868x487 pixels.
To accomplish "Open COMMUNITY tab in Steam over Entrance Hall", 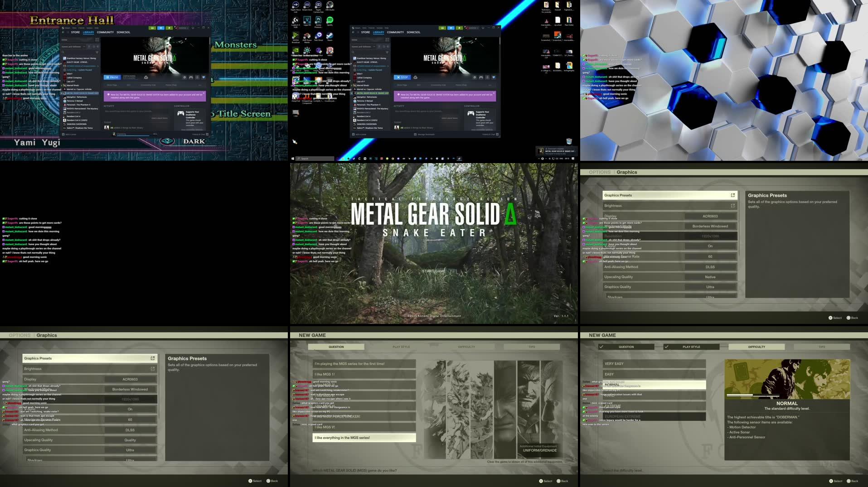I will [x=105, y=32].
